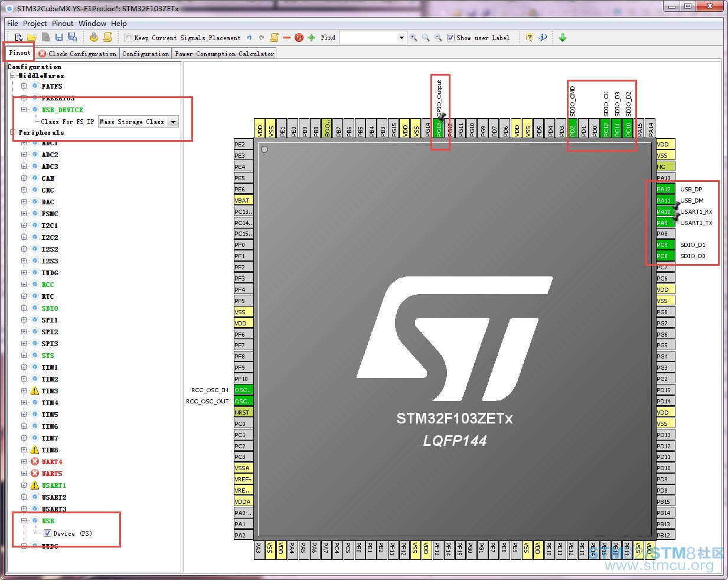
Task: Open the Project menu
Action: coord(35,24)
